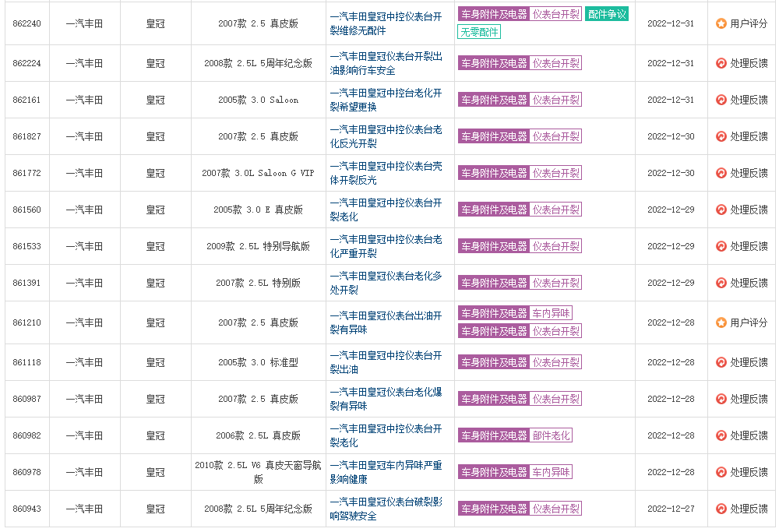Open complaint '一汽丰田皇冠中控仪表台老化反光开裂'
The image size is (779, 532).
click(x=386, y=136)
